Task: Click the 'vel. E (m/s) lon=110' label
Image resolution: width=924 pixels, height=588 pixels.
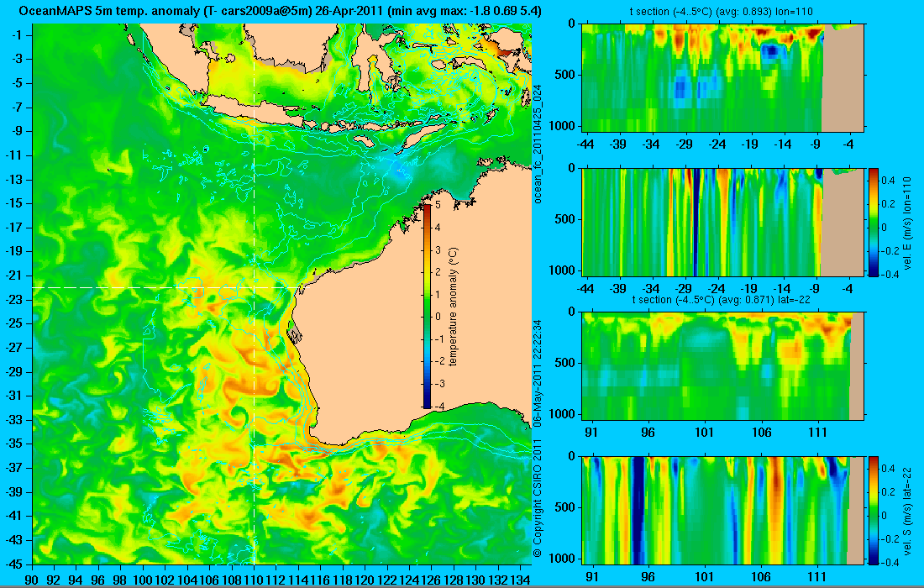Action: [907, 223]
